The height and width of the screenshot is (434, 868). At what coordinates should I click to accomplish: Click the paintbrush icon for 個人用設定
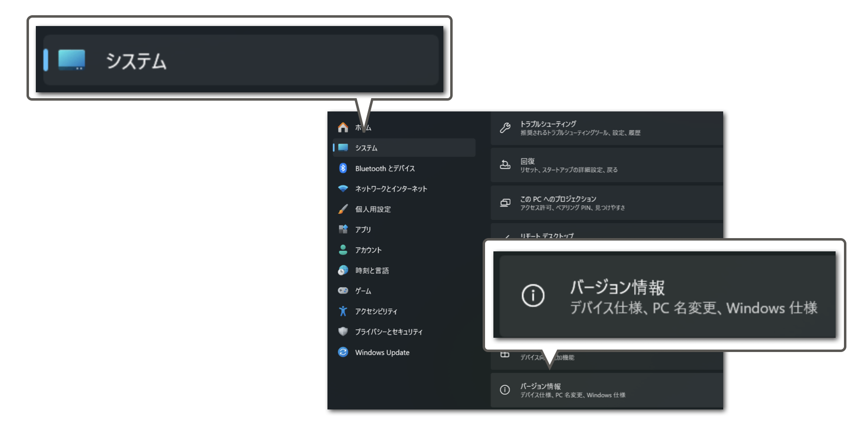[x=343, y=209]
